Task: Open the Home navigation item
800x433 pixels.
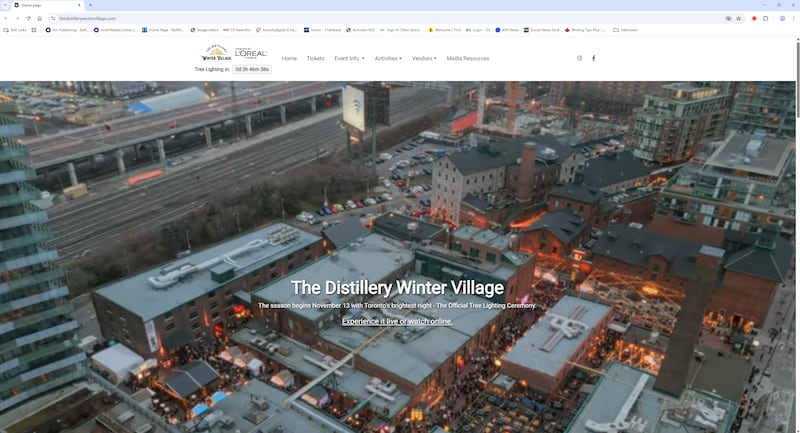Action: [289, 58]
